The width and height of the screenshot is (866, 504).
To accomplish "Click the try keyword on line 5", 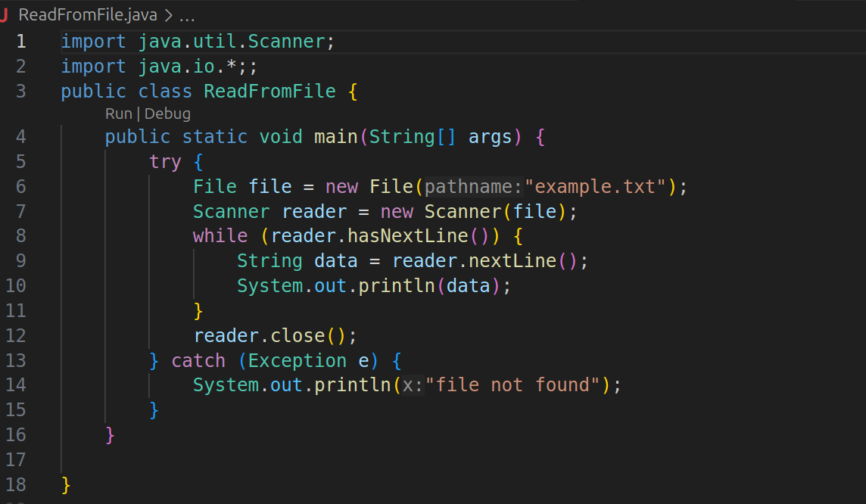I will pyautogui.click(x=165, y=161).
